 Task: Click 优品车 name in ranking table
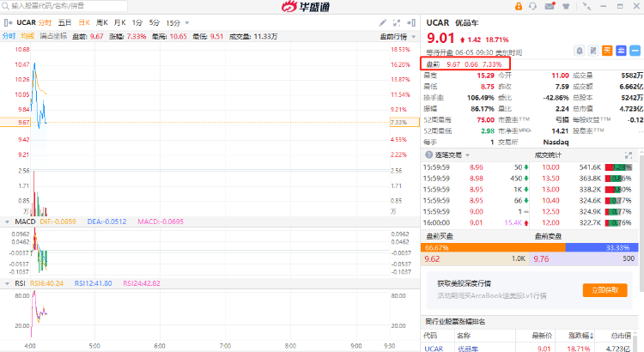pyautogui.click(x=468, y=349)
